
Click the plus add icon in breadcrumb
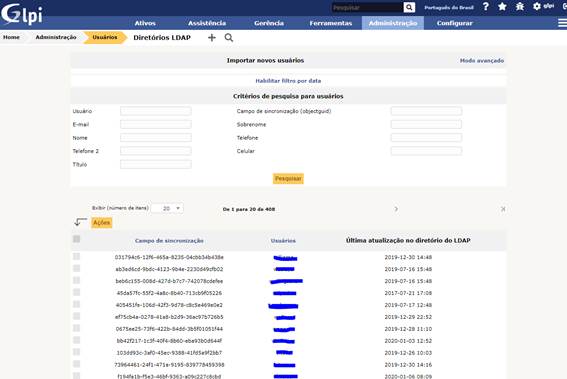[212, 38]
